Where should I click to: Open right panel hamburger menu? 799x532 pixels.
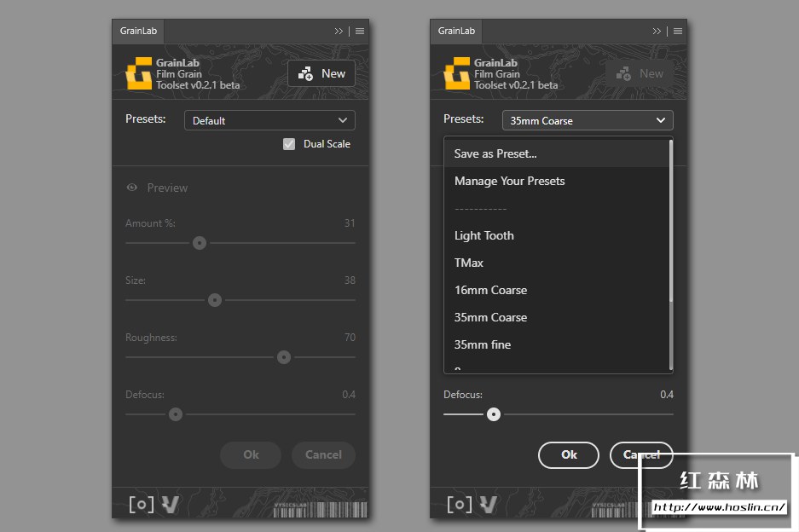pos(678,31)
